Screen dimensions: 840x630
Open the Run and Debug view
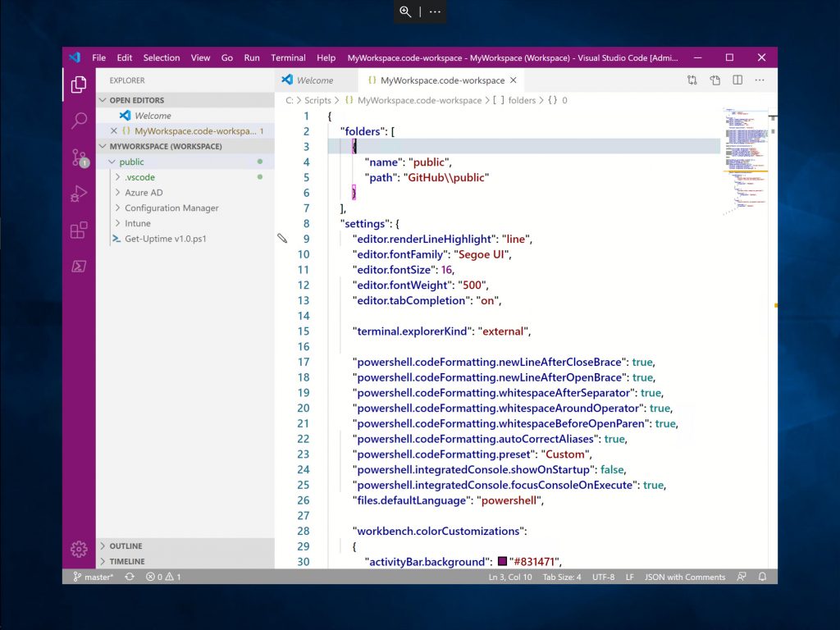79,194
